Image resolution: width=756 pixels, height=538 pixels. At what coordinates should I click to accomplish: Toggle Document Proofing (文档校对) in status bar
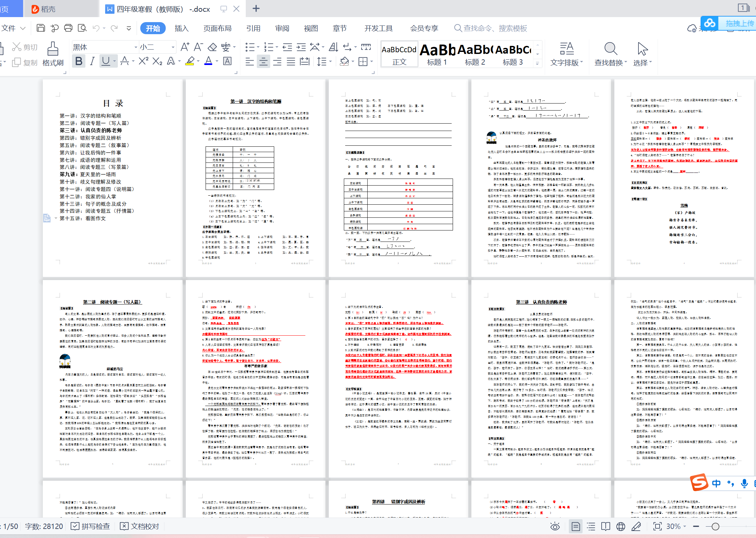click(140, 526)
